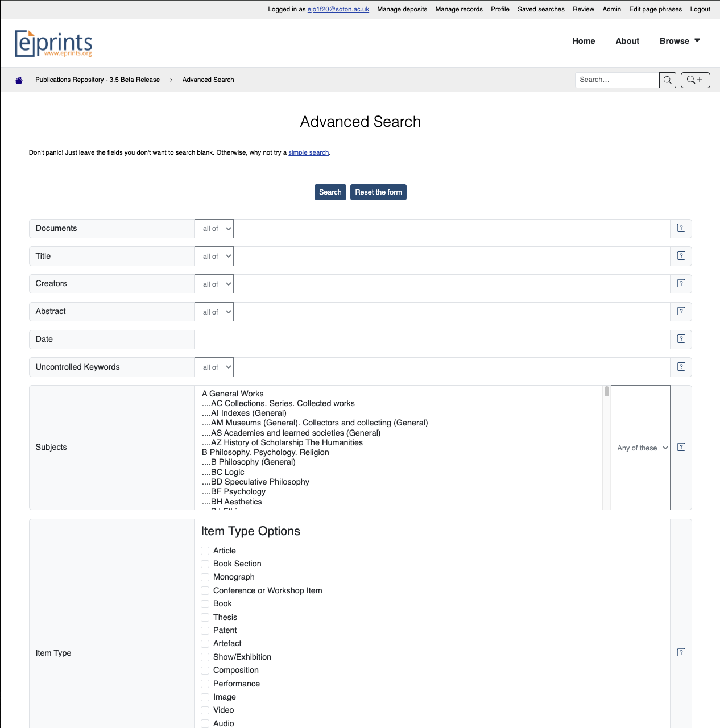Viewport: 720px width, 728px height.
Task: Open the Documents 'all of' dropdown
Action: click(x=214, y=229)
